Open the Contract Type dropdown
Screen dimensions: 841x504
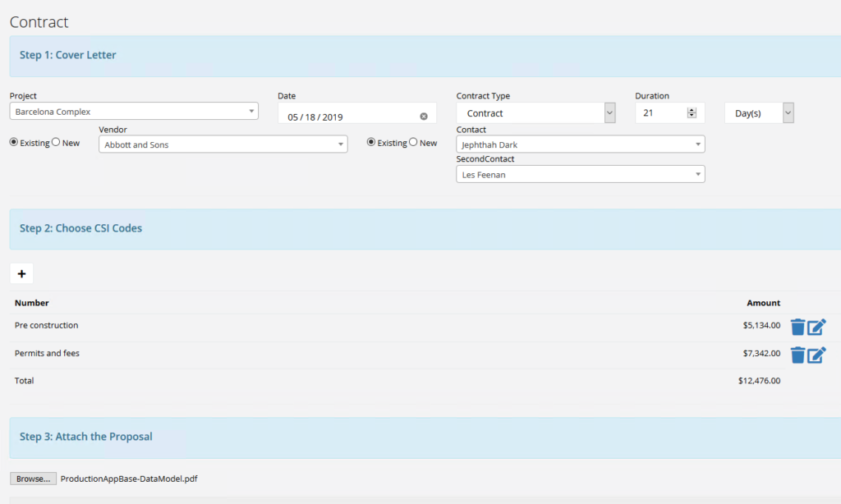(x=535, y=112)
